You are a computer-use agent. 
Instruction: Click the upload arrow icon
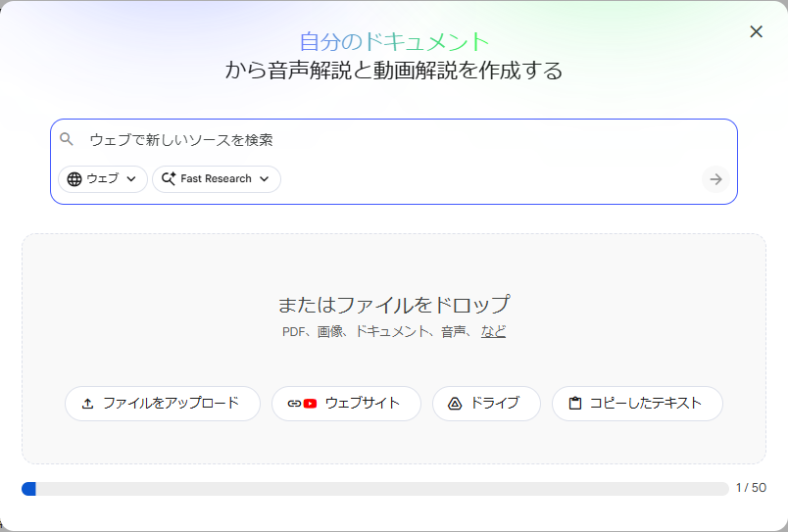point(88,404)
